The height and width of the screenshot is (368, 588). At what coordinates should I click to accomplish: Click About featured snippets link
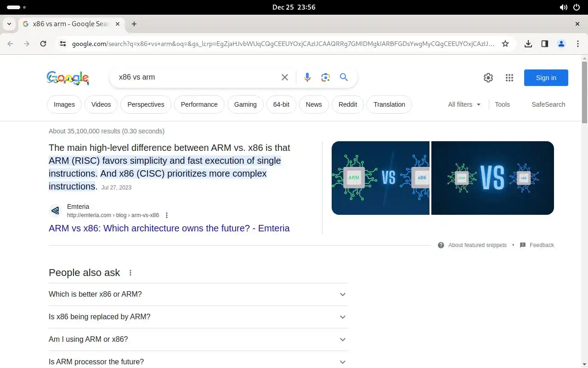click(x=477, y=245)
